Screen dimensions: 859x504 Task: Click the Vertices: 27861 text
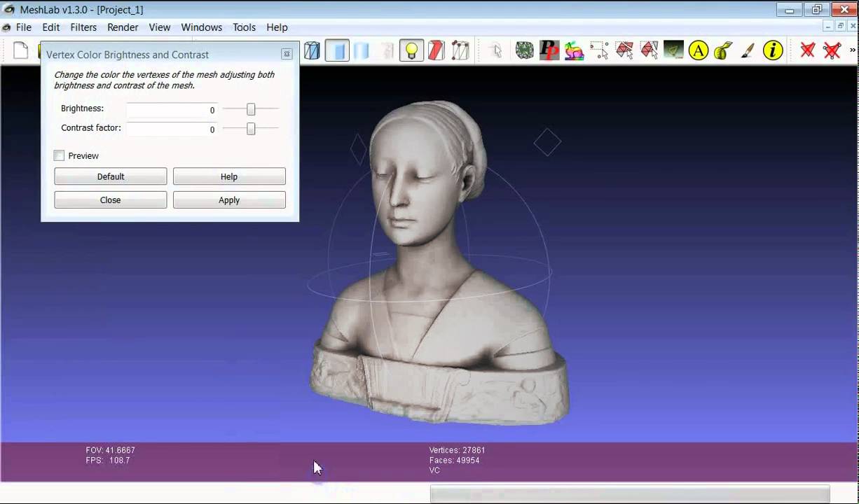click(457, 450)
